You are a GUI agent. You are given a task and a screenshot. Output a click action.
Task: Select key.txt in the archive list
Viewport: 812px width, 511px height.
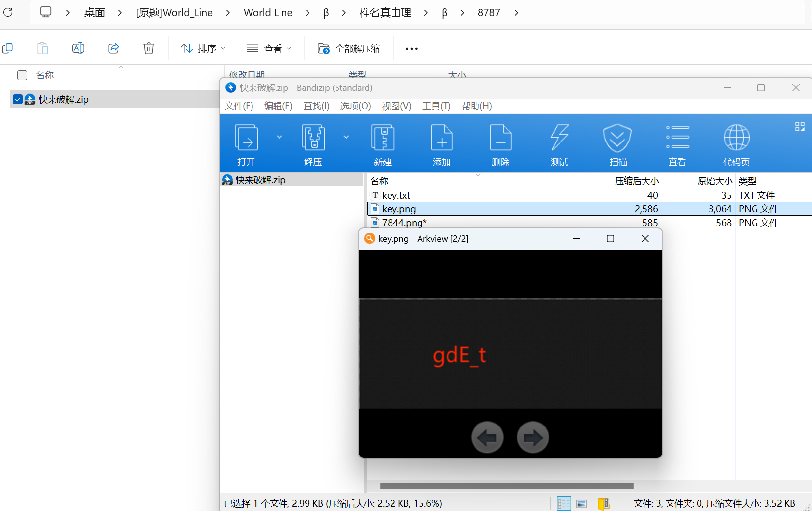589,195
